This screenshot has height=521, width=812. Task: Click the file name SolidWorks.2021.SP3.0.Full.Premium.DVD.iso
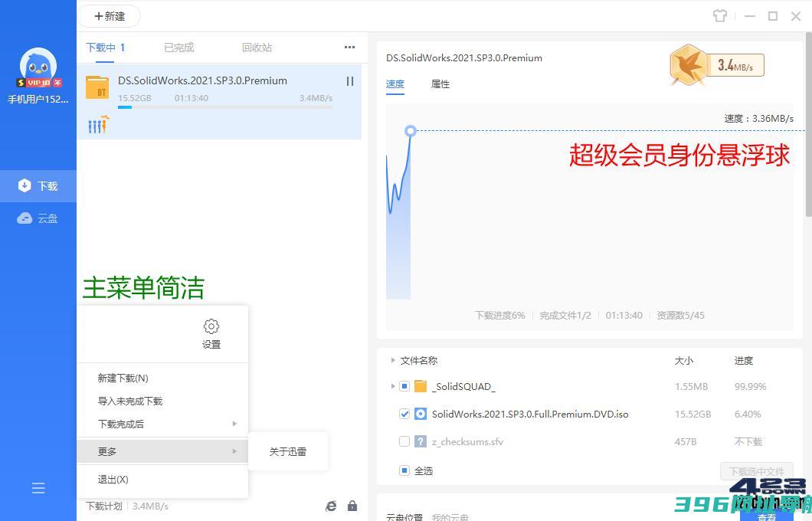(x=530, y=414)
